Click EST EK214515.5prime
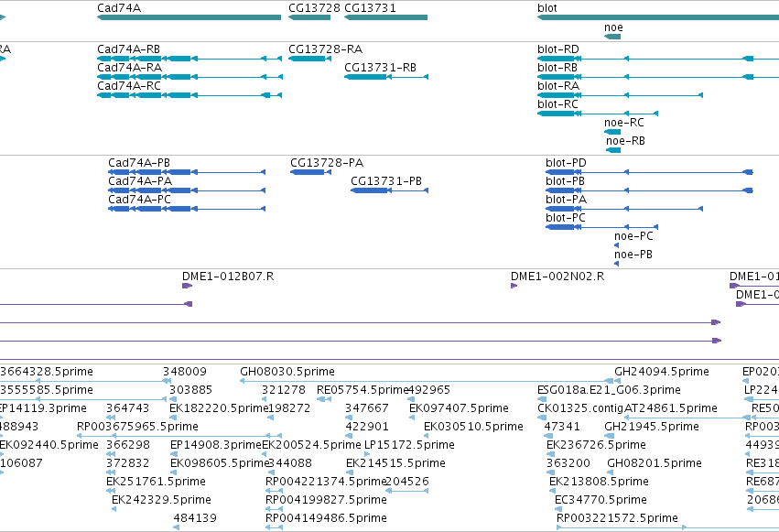This screenshot has width=779, height=532. [x=395, y=463]
